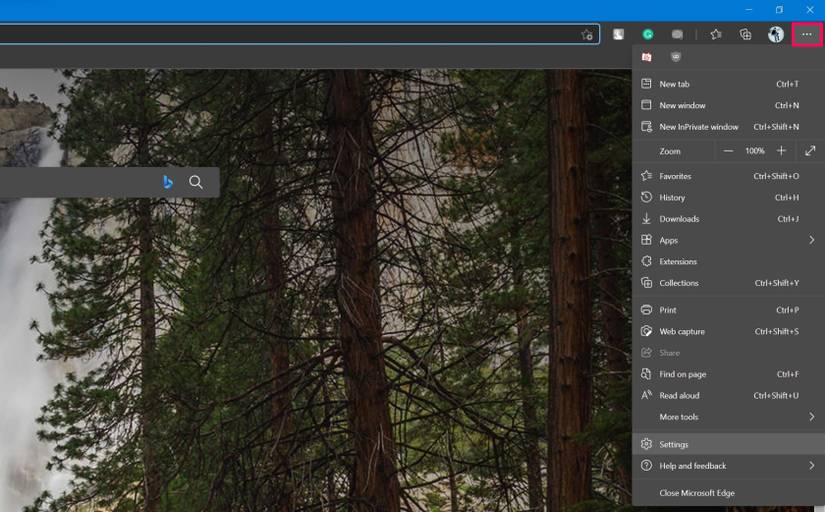Choose Close Microsoft Edge
The height and width of the screenshot is (512, 825).
tap(728, 493)
